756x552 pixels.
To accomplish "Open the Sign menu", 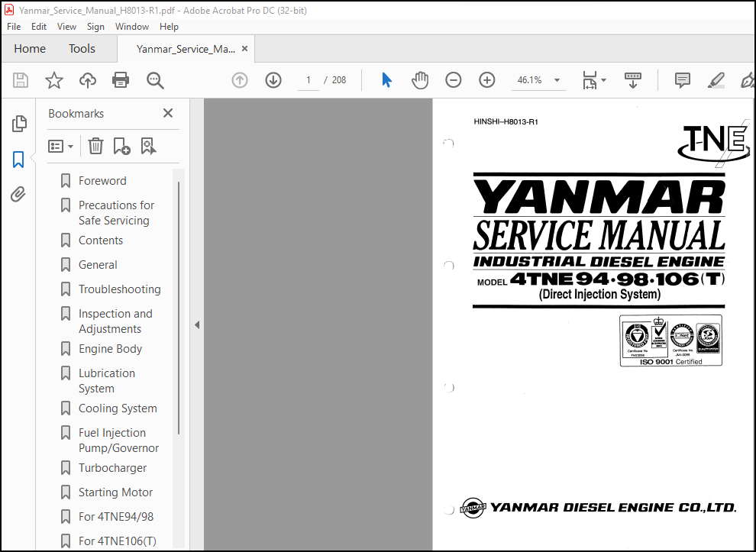I will (95, 27).
